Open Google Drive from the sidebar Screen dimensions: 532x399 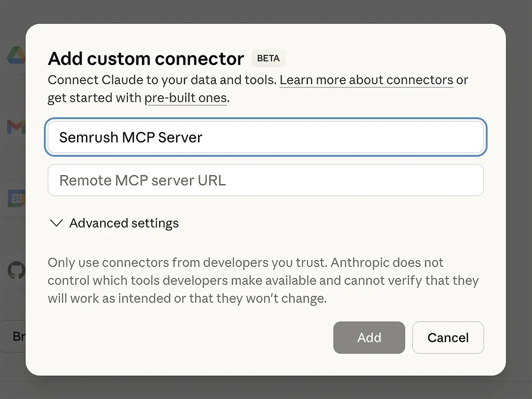click(16, 55)
